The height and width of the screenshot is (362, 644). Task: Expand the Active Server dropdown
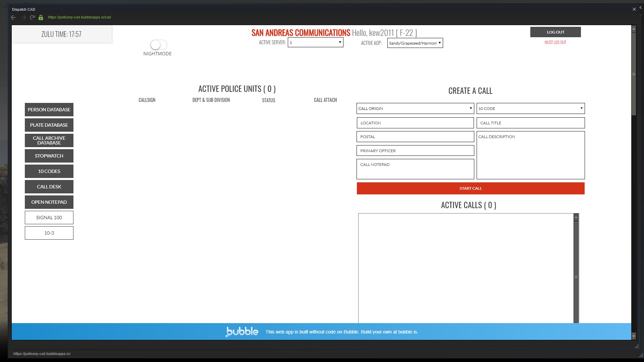(x=315, y=43)
